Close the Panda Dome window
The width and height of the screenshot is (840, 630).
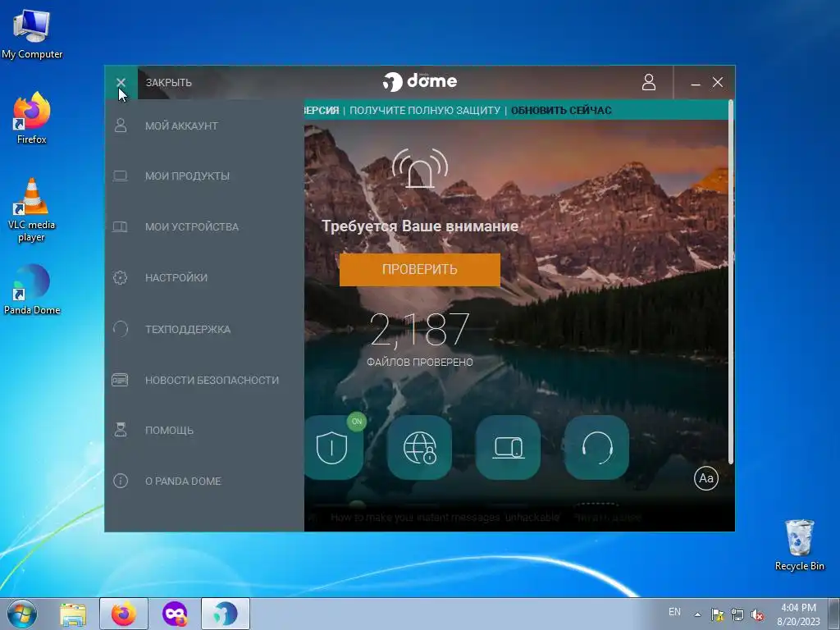718,82
